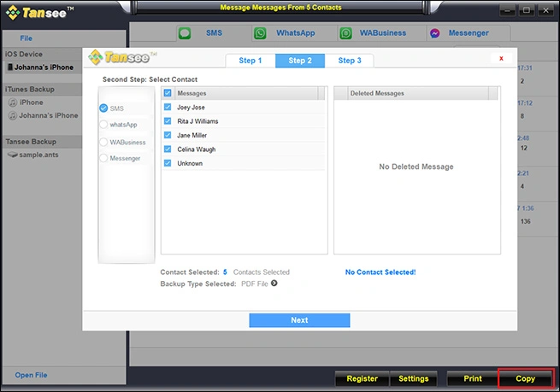
Task: Open the Settings button
Action: (x=414, y=378)
